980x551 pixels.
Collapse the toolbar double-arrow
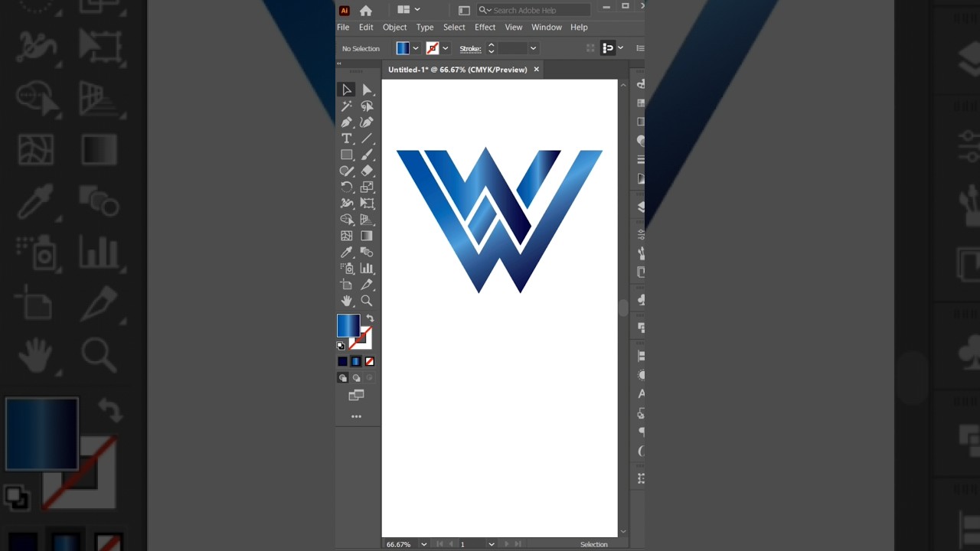pyautogui.click(x=339, y=63)
